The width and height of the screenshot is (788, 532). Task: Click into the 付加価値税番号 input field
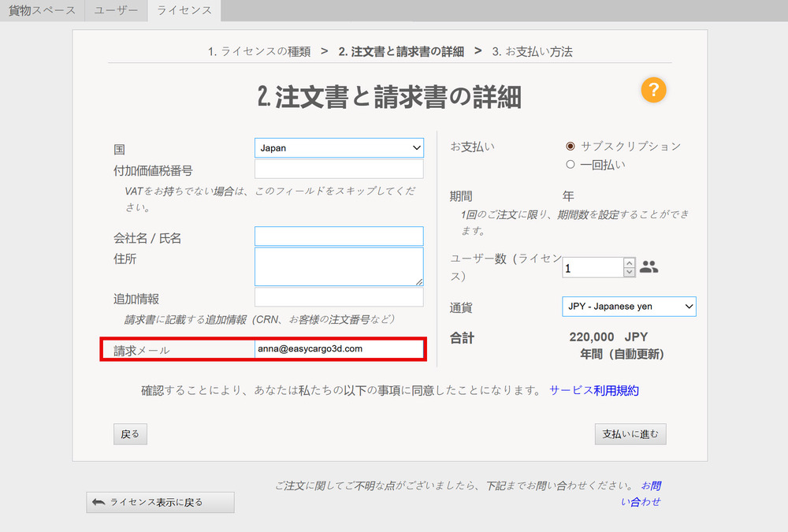point(339,169)
